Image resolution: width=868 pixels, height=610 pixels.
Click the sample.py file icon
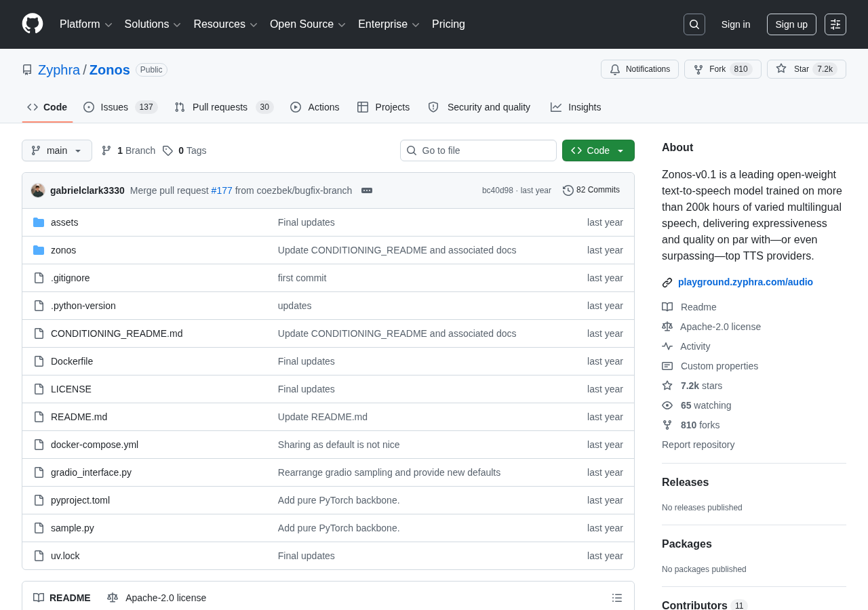[39, 528]
